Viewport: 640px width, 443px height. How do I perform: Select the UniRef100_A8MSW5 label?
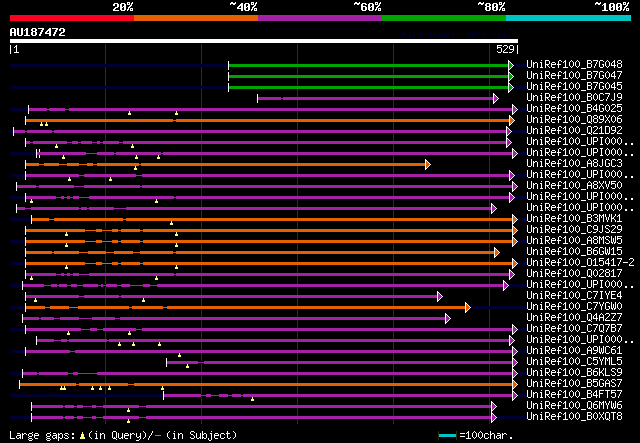pyautogui.click(x=574, y=240)
